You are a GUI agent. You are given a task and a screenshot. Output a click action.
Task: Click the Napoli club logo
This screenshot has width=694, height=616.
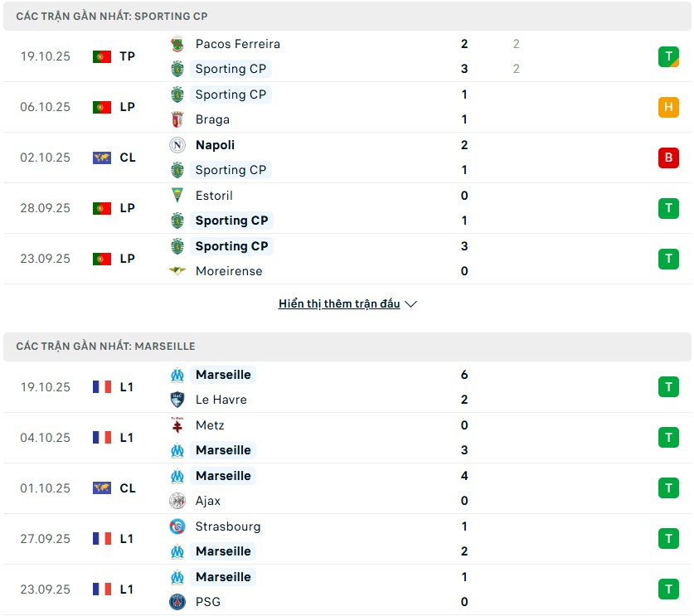click(176, 145)
